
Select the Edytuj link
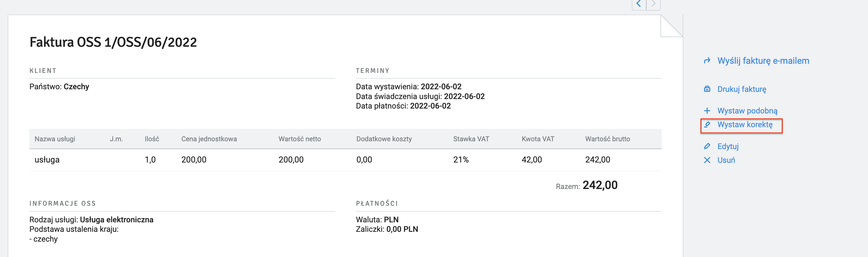tap(728, 146)
